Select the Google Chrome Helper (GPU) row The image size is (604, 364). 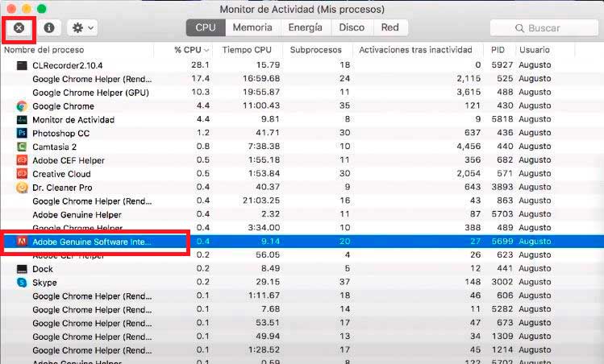click(302, 93)
